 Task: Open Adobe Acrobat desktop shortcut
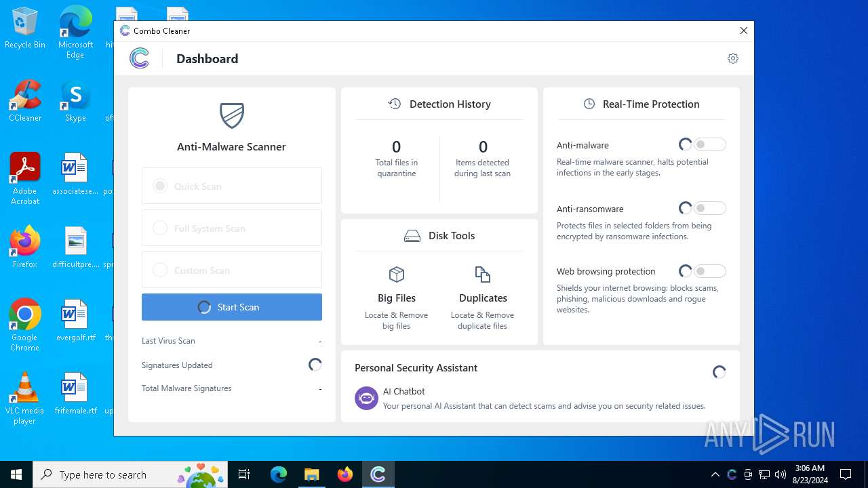pyautogui.click(x=25, y=179)
